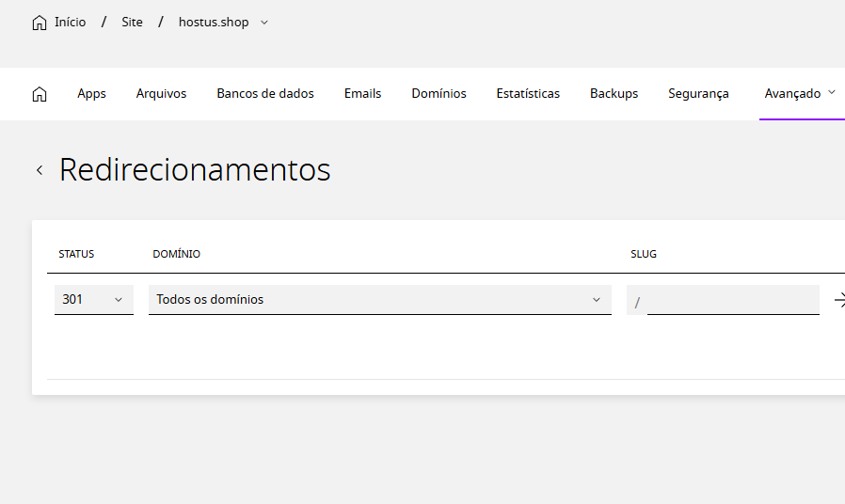Expand the hostus.shop site switcher chevron
Viewport: 845px width, 504px height.
[264, 23]
